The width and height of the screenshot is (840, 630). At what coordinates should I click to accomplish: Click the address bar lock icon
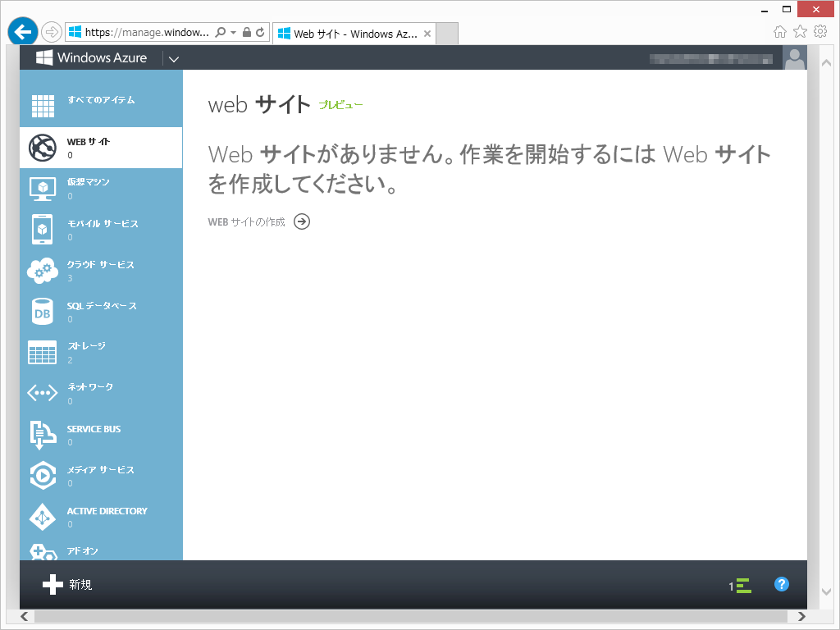[x=247, y=32]
